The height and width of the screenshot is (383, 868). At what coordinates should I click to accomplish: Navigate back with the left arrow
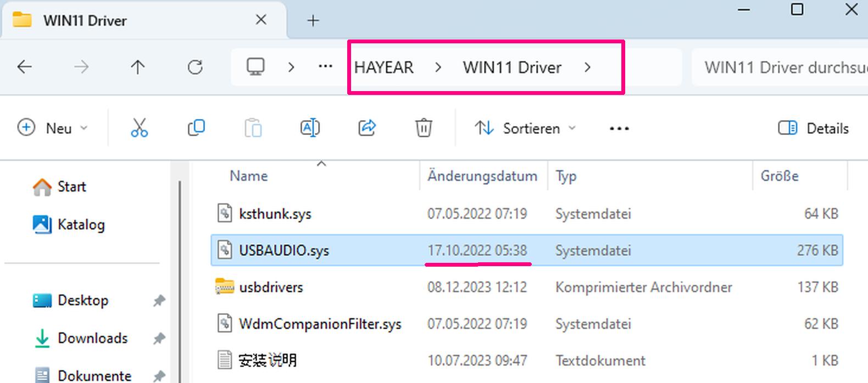pyautogui.click(x=25, y=67)
